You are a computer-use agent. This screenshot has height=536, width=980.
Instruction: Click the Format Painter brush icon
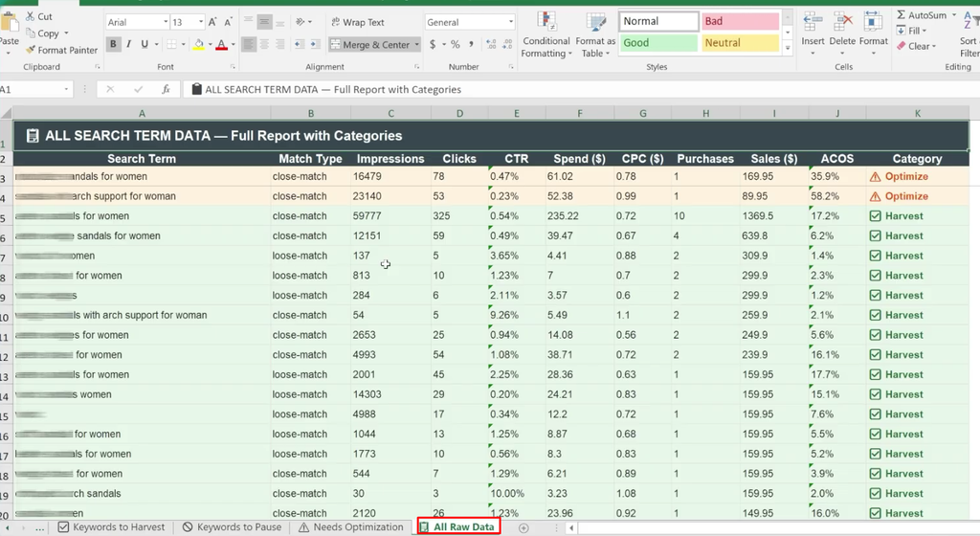(30, 50)
